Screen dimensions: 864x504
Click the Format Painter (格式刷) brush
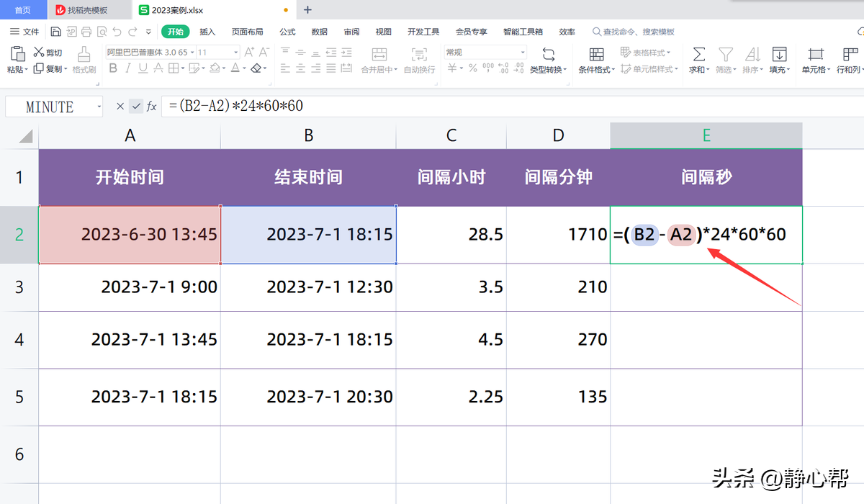pos(84,54)
